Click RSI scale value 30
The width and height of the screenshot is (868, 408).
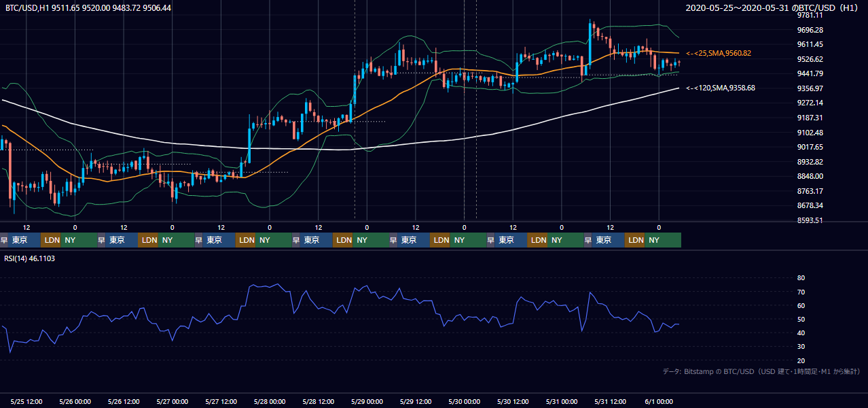click(801, 347)
